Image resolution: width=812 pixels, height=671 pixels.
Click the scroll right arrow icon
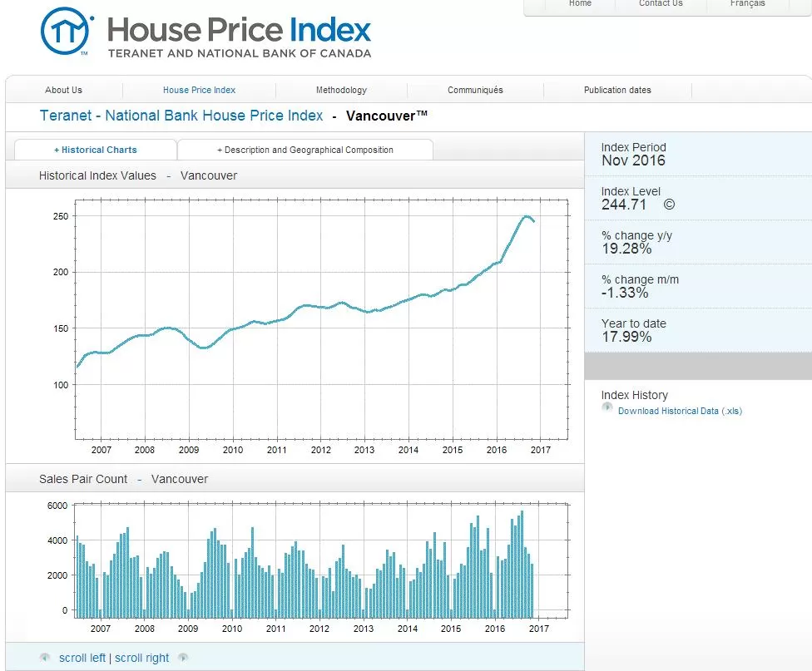pos(182,658)
